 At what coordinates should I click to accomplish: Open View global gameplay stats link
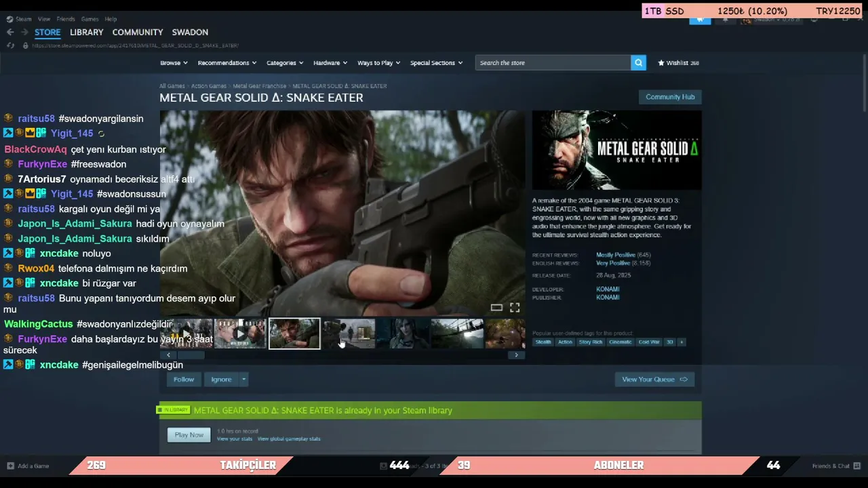point(289,439)
